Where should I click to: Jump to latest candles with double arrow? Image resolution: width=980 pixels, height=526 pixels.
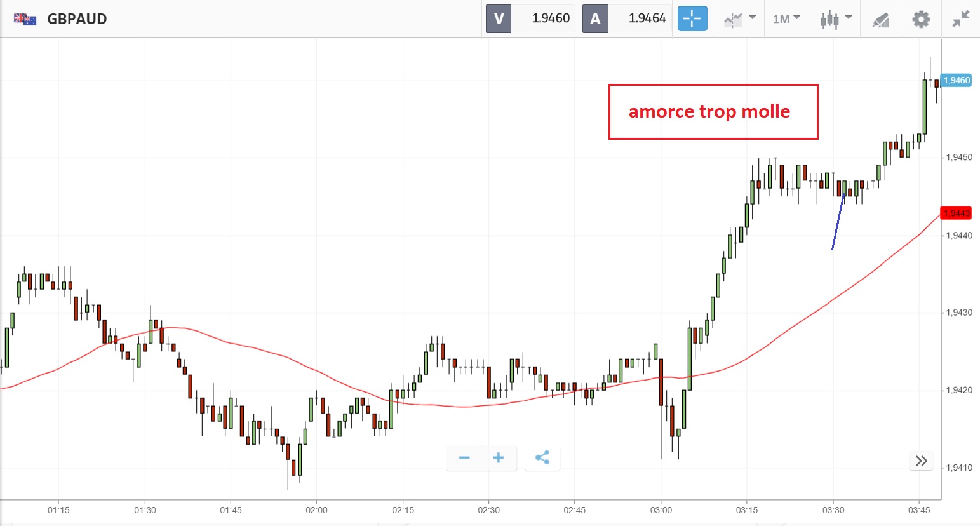click(x=922, y=461)
